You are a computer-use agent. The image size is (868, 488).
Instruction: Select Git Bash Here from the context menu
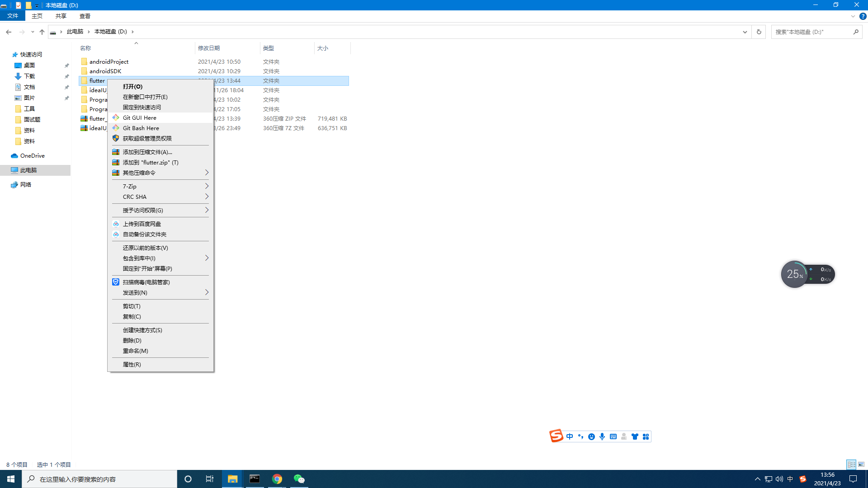pyautogui.click(x=142, y=128)
